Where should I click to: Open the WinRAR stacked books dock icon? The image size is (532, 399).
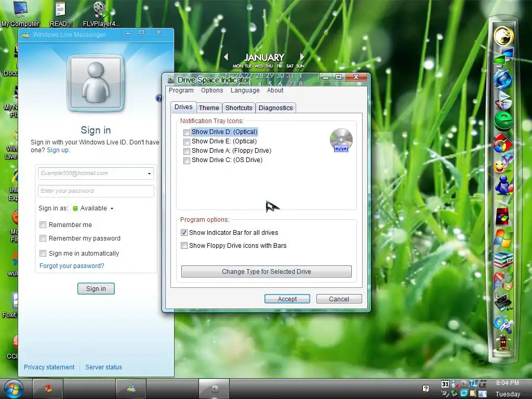coord(503,260)
